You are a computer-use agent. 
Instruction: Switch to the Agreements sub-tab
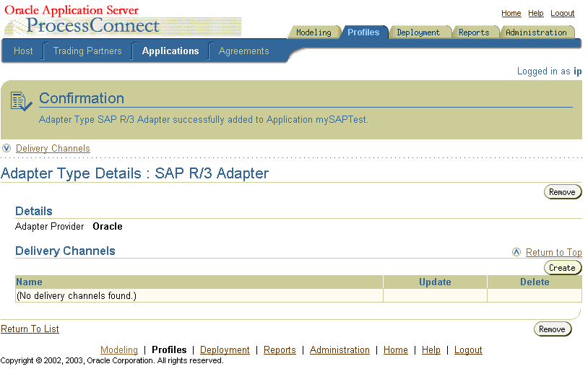tap(243, 51)
